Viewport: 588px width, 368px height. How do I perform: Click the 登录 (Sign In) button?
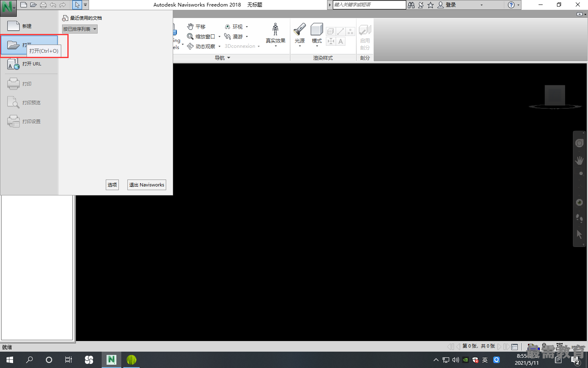click(x=447, y=5)
